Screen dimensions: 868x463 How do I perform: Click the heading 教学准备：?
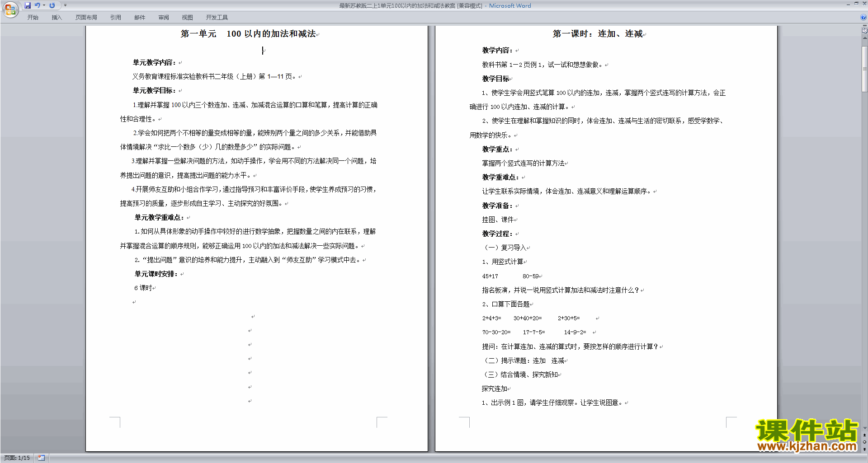497,206
